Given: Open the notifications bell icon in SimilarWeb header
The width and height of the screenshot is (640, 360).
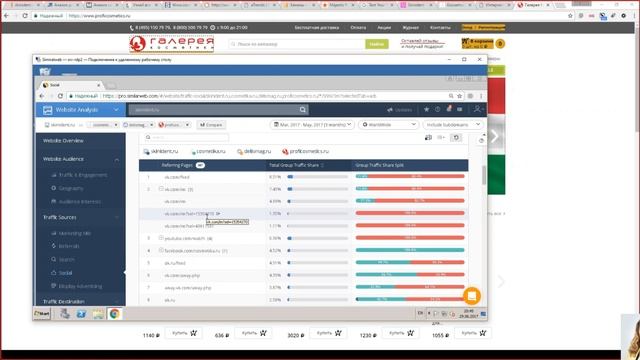Looking at the screenshot, I should pyautogui.click(x=449, y=109).
